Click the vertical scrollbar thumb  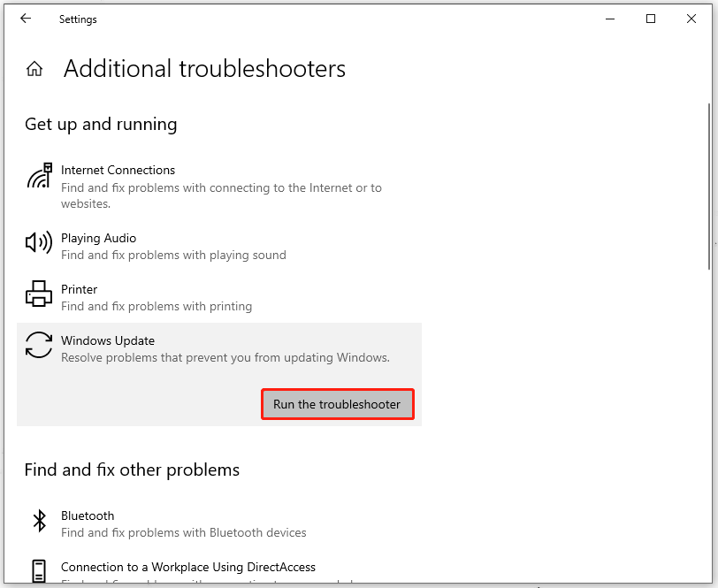pyautogui.click(x=709, y=188)
